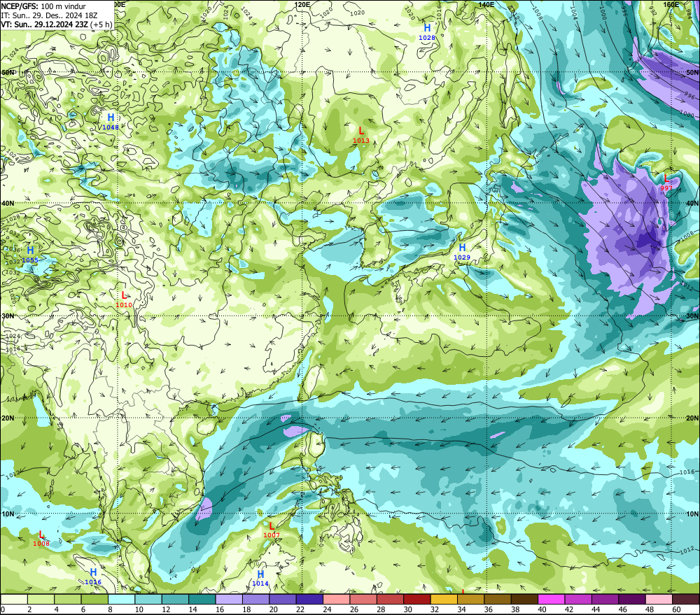Click the 50N label on the right edge

click(692, 72)
